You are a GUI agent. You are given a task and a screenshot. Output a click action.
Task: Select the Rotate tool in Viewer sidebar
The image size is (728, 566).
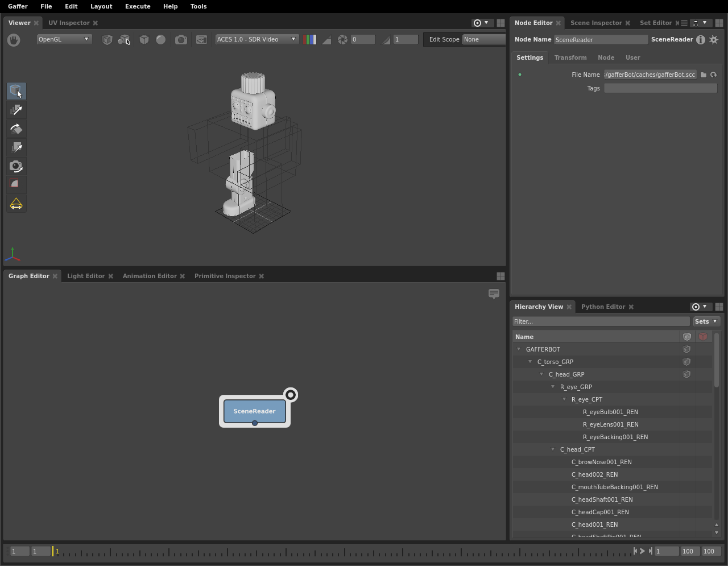tap(16, 129)
